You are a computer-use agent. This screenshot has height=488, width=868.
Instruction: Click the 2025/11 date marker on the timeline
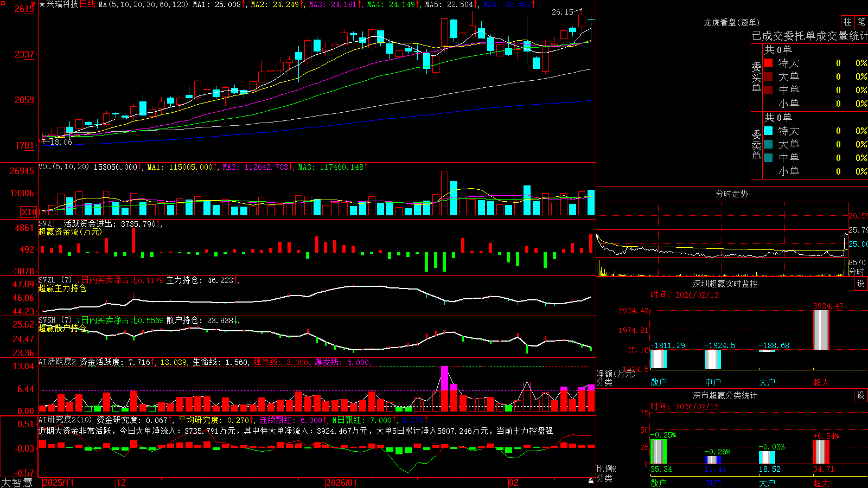[x=58, y=483]
